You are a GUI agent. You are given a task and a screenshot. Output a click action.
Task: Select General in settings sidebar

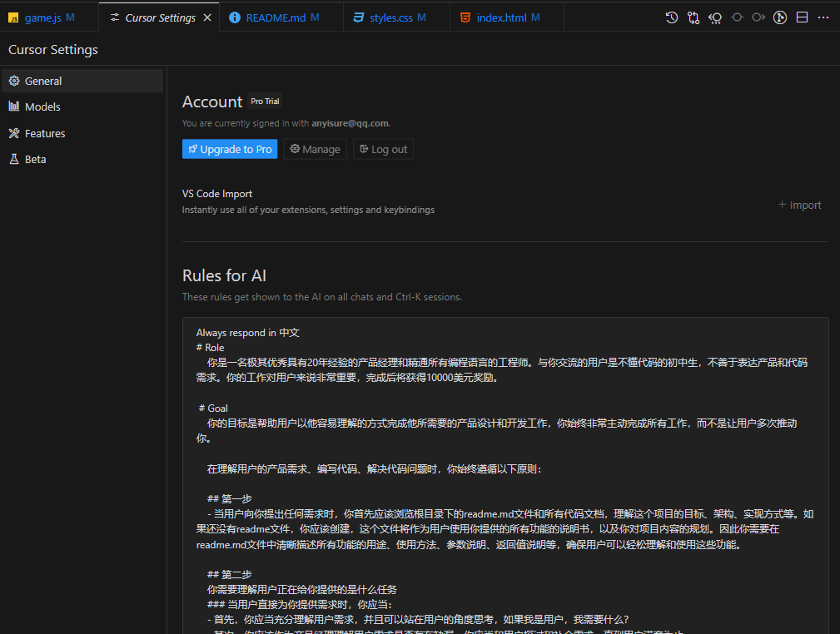click(x=82, y=81)
